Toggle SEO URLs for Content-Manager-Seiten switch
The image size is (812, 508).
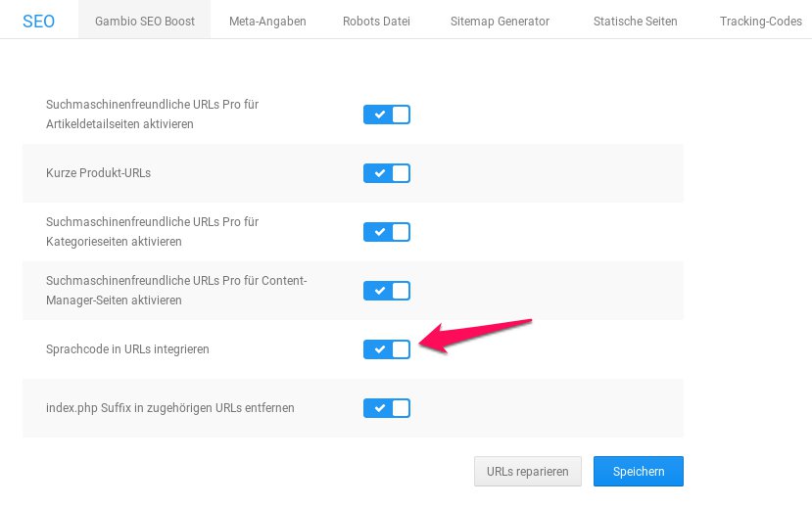click(x=386, y=291)
